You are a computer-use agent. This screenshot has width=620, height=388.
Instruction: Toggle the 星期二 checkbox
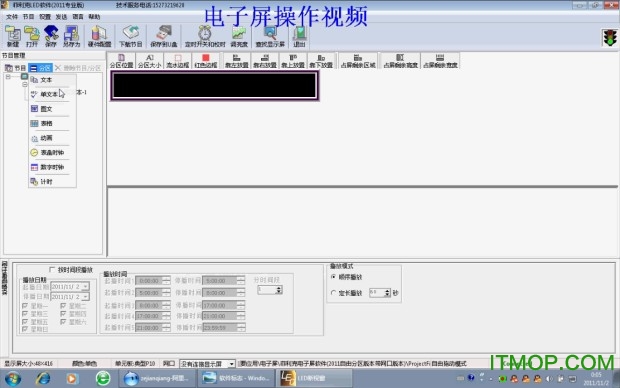click(63, 306)
